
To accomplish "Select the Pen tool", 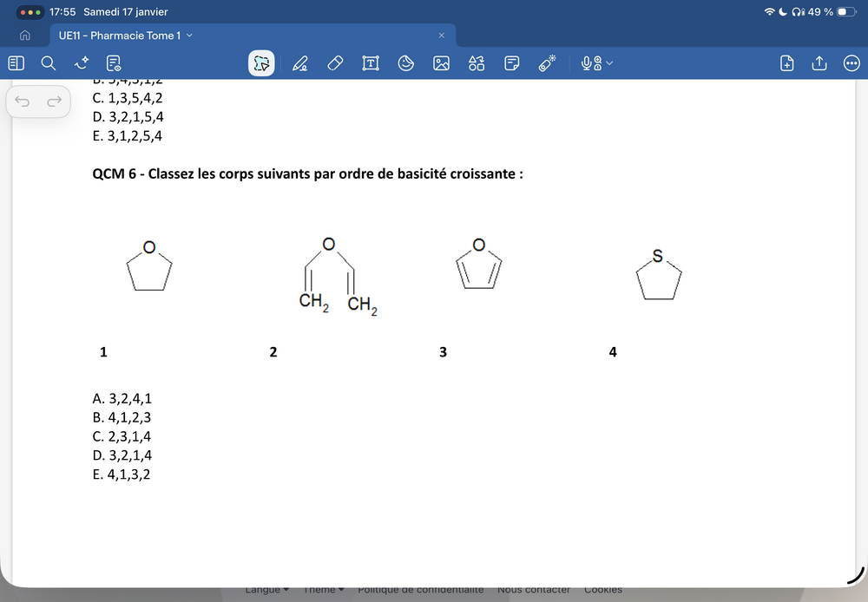I will (x=299, y=62).
